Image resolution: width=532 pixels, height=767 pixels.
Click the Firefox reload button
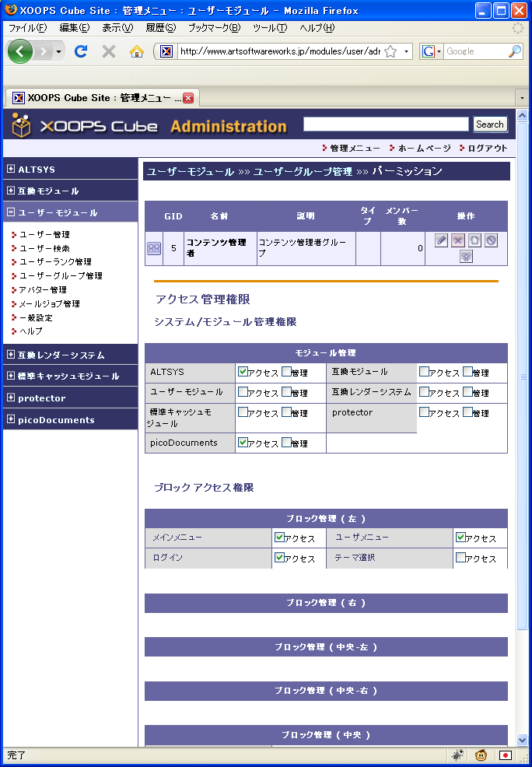(80, 51)
